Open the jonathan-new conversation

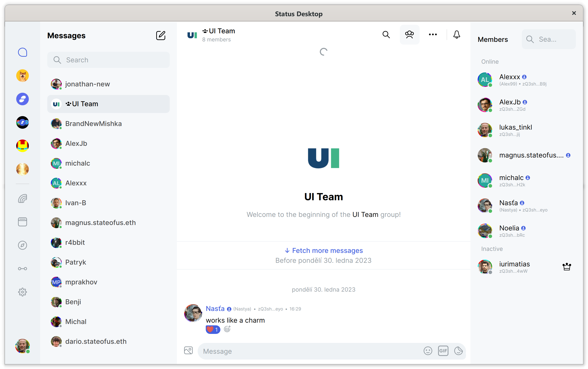[87, 84]
